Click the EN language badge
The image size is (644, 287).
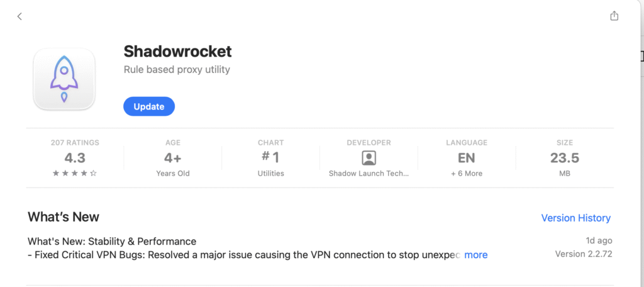coord(466,158)
